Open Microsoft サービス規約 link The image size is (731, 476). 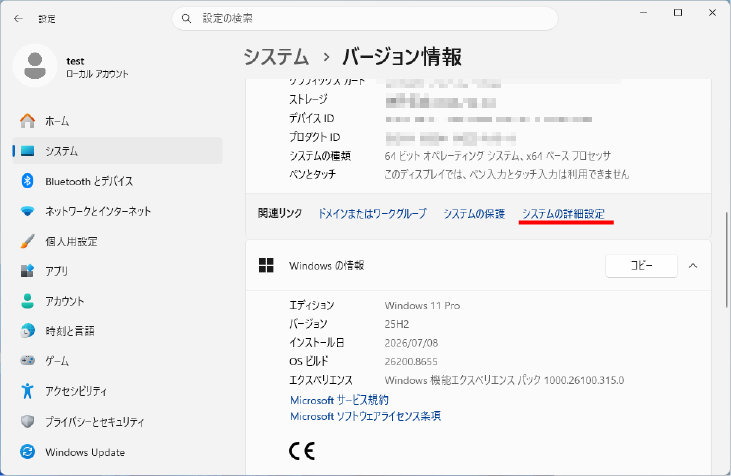coord(339,400)
